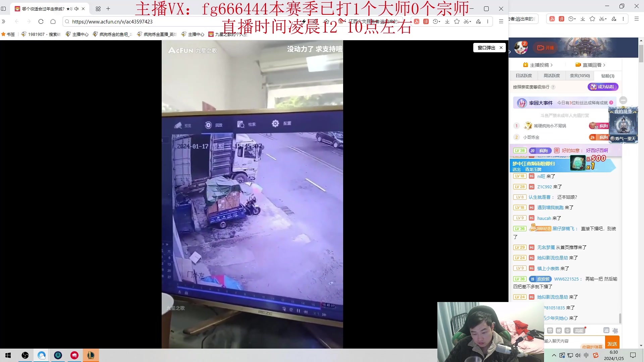Open the 我的境界 cultivation widget
644x362 pixels.
coord(623,126)
